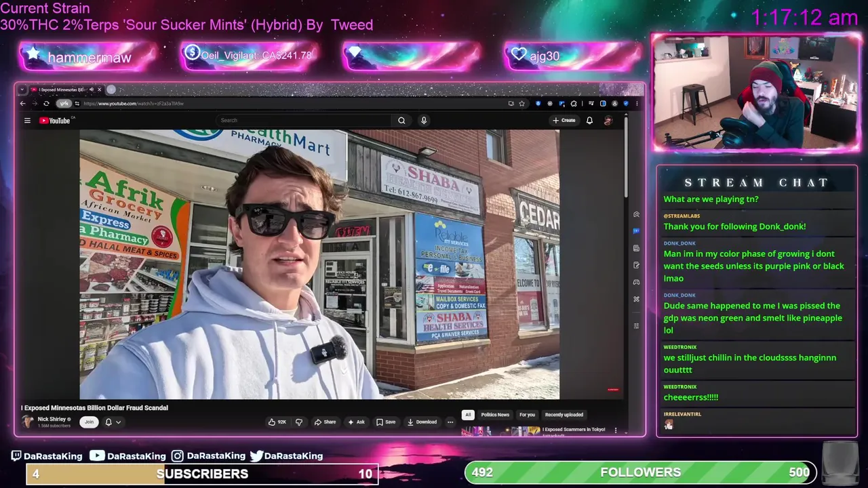Open the YouTube account avatar menu

pos(608,121)
